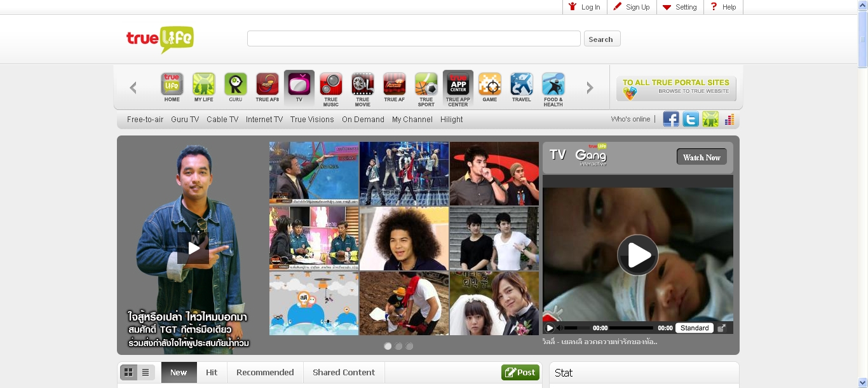The width and height of the screenshot is (868, 388).
Task: Open the video quality Standard selector
Action: pyautogui.click(x=695, y=328)
